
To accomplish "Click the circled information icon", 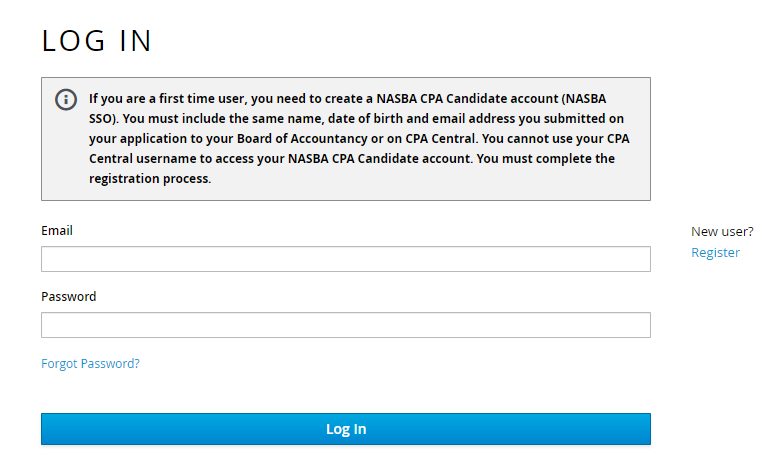I will (x=66, y=100).
